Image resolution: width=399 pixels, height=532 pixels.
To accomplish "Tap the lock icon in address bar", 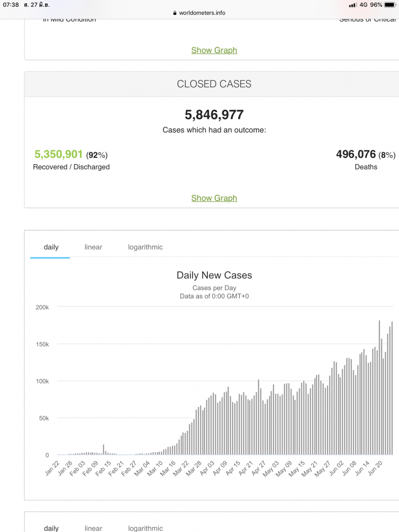I will click(175, 13).
